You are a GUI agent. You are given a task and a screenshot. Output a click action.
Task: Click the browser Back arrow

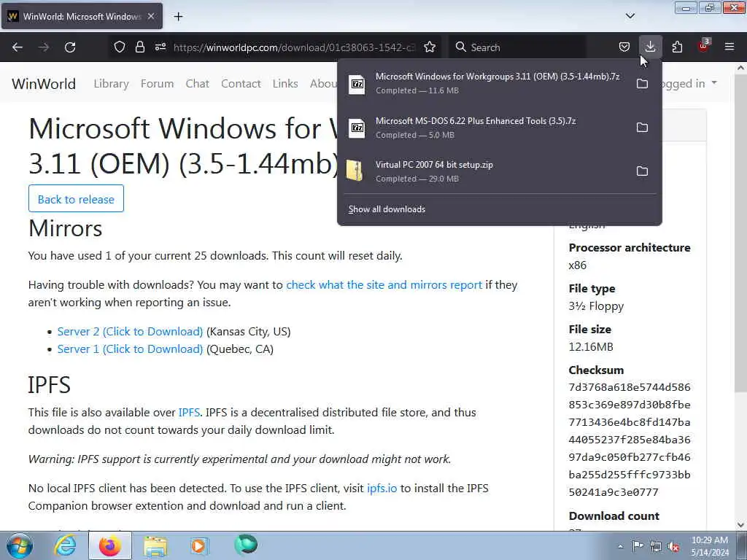click(18, 47)
